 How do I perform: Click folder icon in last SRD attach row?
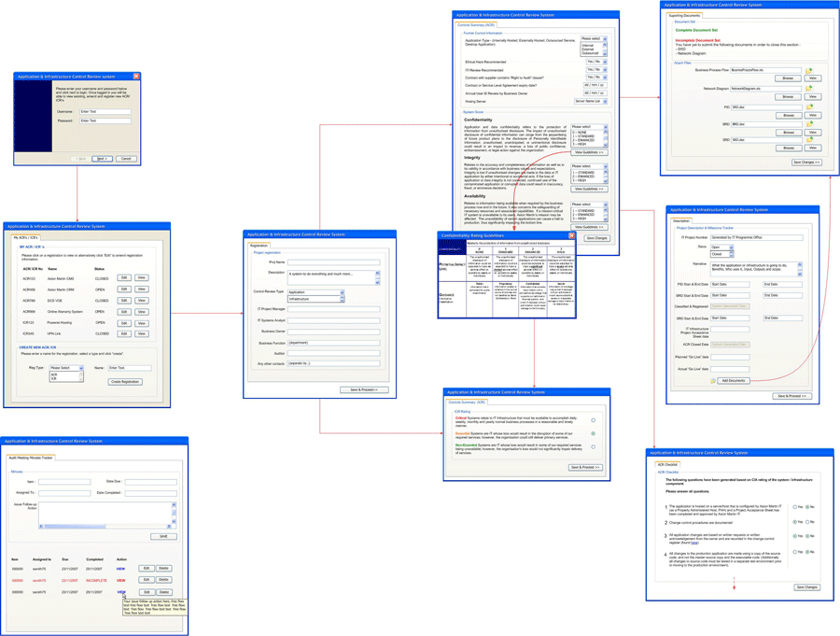(809, 140)
